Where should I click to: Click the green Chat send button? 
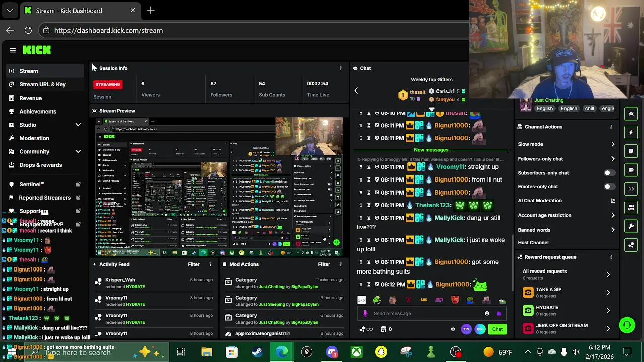497,329
